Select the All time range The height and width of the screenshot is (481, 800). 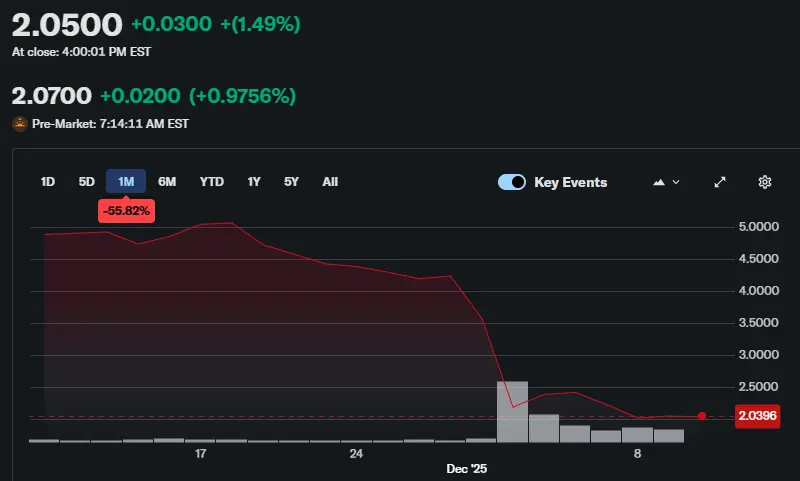(x=330, y=182)
